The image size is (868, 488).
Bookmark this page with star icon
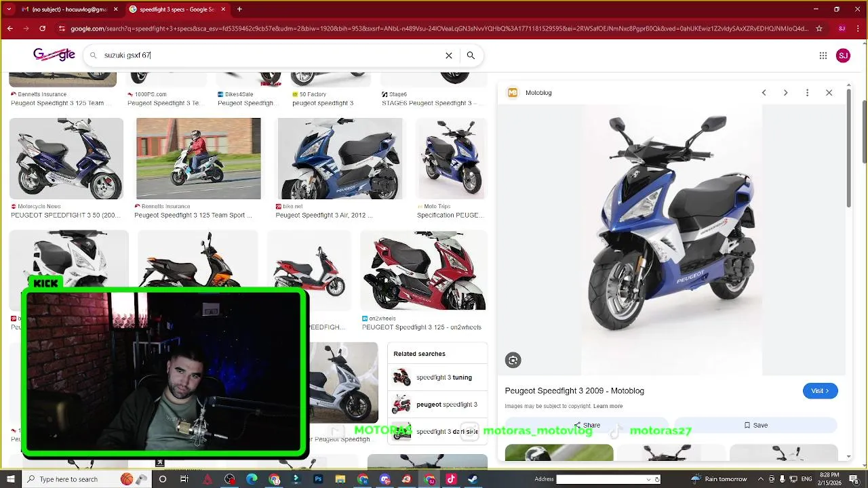(x=819, y=28)
